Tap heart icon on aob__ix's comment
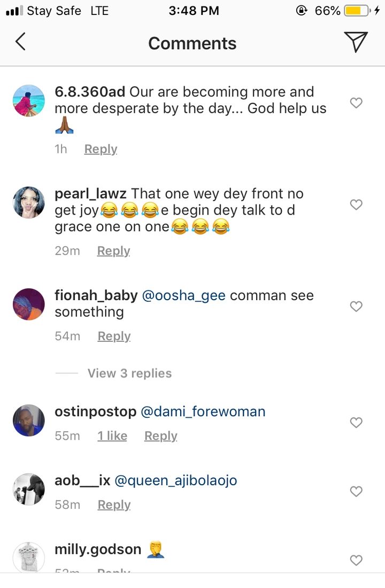Viewport: 385px width, 588px height. 356,491
